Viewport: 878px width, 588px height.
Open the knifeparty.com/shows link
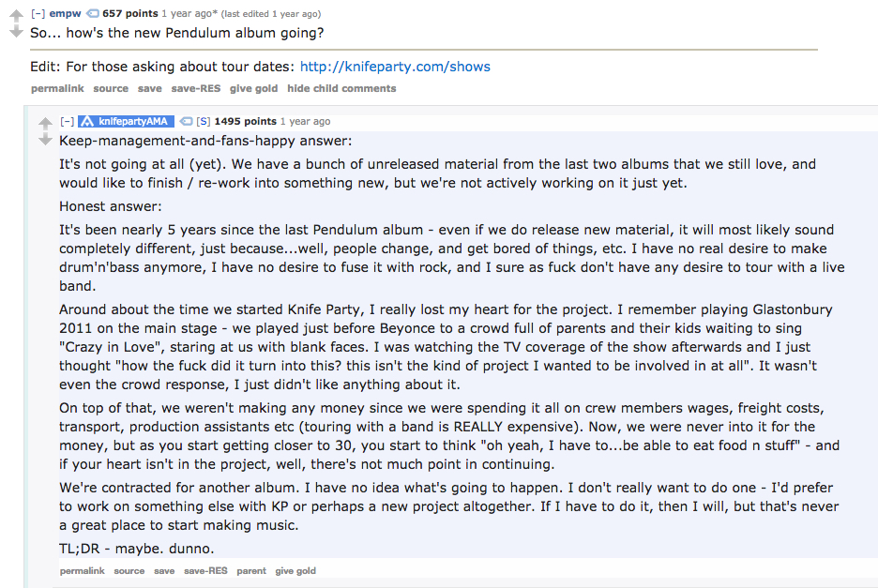[395, 67]
